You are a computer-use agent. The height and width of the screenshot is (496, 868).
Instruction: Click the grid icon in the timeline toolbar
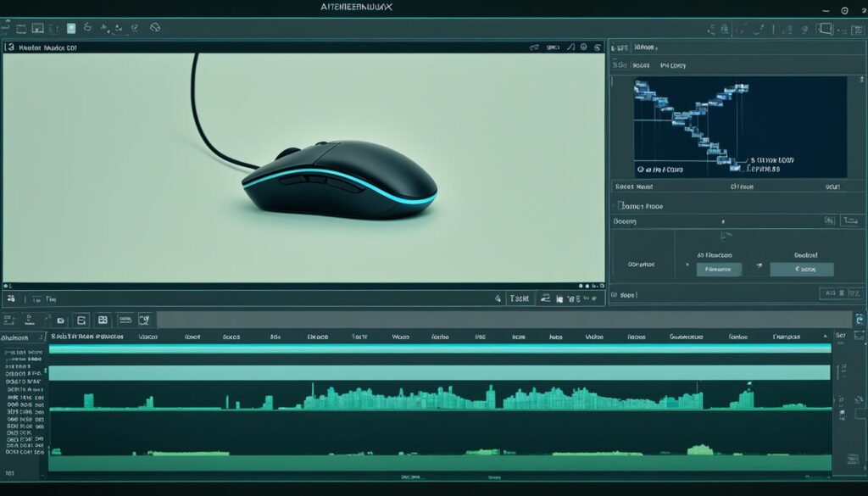click(x=103, y=320)
